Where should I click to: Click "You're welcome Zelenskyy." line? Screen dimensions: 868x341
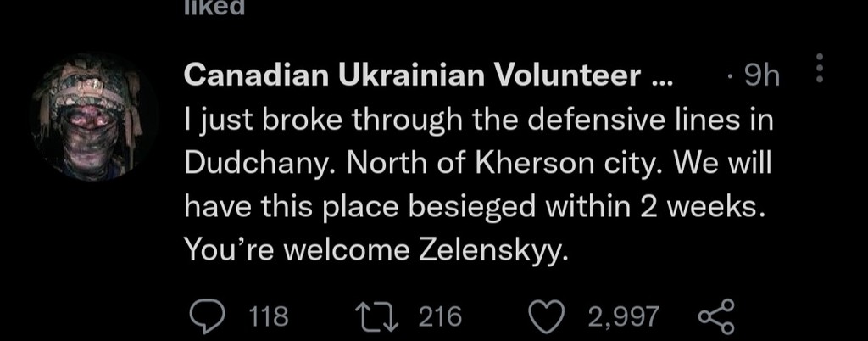[x=373, y=251]
